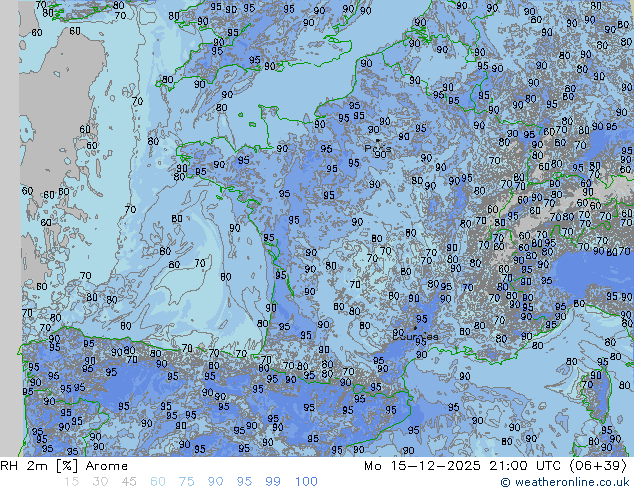Click the legend value 60

click(158, 482)
